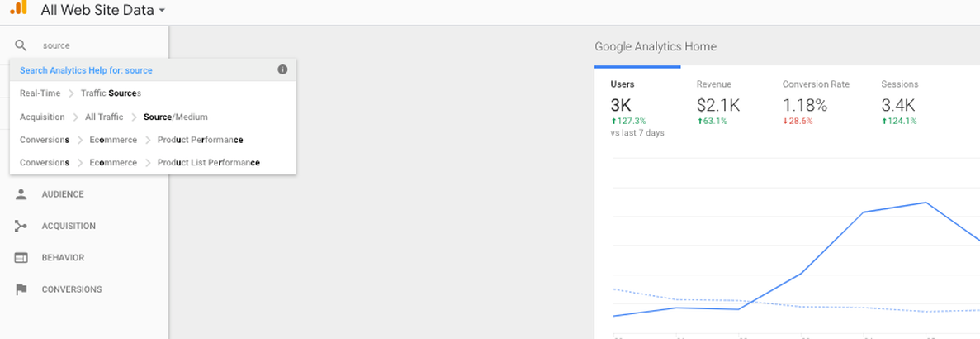Click the search field containing 'source'
The image size is (980, 339).
coord(100,45)
